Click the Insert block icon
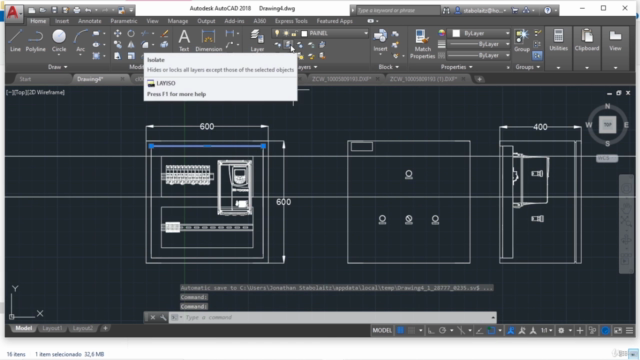The image size is (640, 360). click(x=380, y=40)
